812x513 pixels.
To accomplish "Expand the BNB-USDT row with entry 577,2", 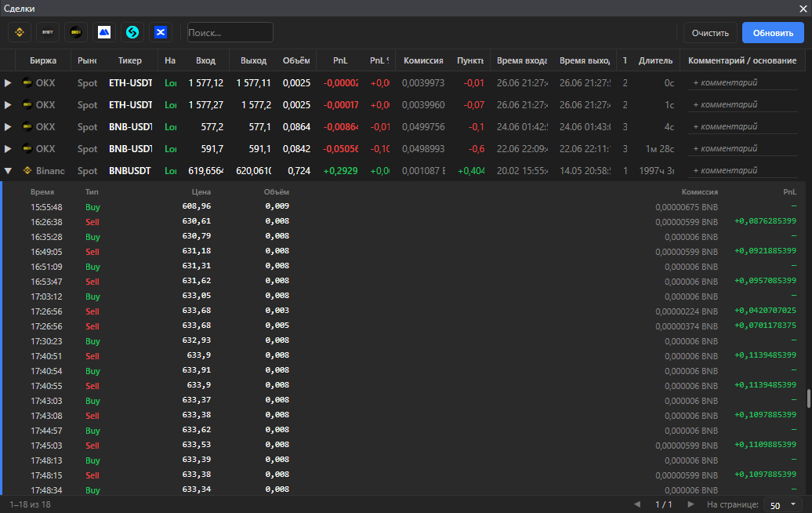I will 8,127.
